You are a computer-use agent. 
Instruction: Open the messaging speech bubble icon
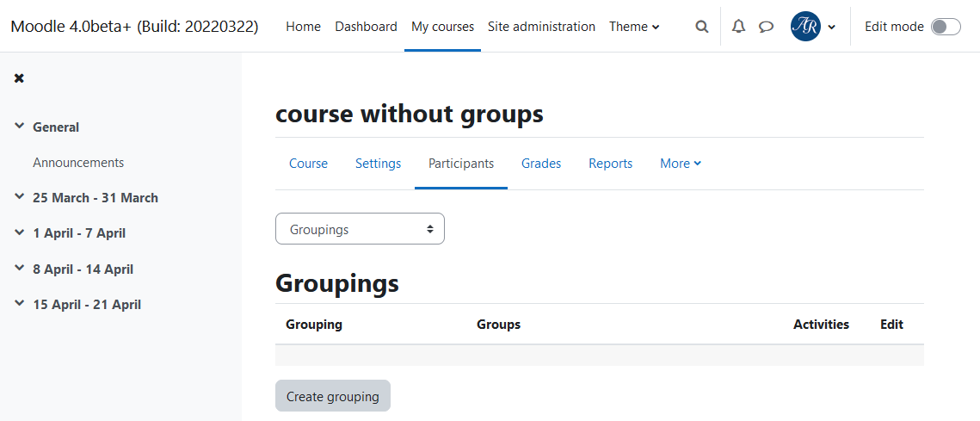(767, 27)
